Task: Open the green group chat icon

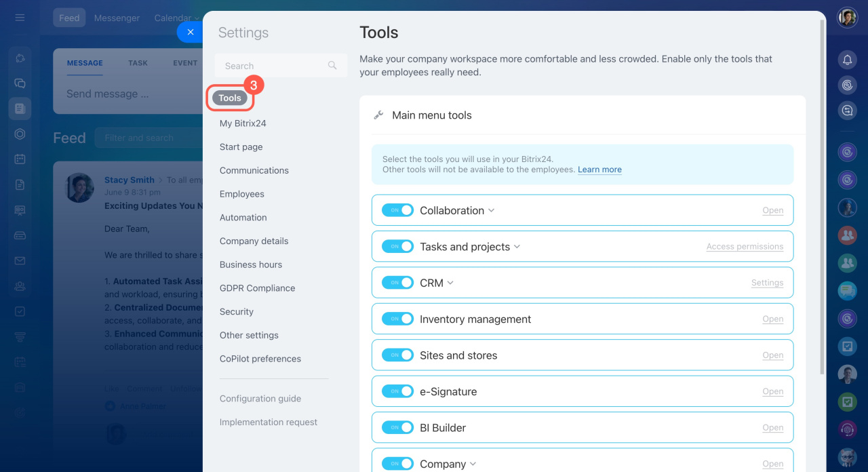Action: coord(847,262)
